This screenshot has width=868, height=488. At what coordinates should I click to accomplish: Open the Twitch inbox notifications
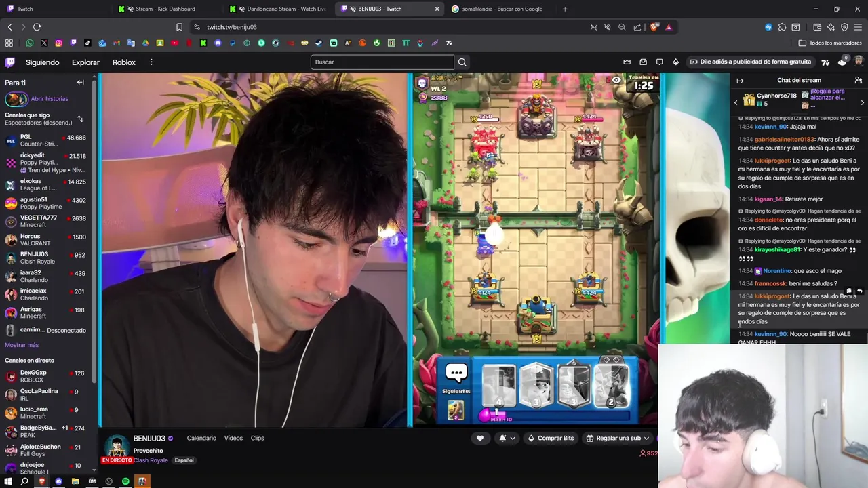coord(644,62)
